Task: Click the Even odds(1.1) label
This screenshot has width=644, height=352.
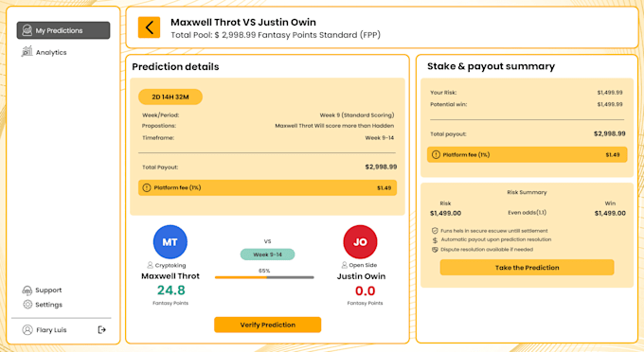Action: [x=527, y=213]
